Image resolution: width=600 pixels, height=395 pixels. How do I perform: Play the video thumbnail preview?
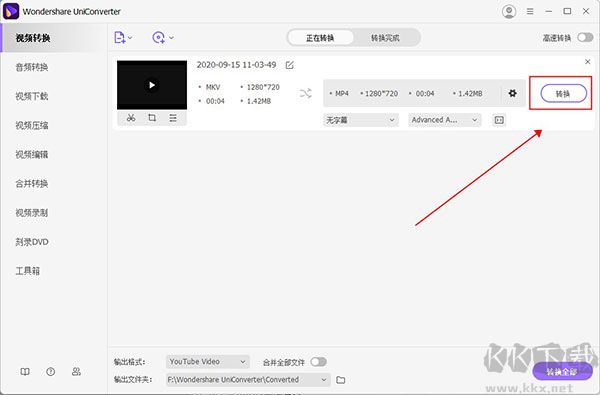coord(152,85)
